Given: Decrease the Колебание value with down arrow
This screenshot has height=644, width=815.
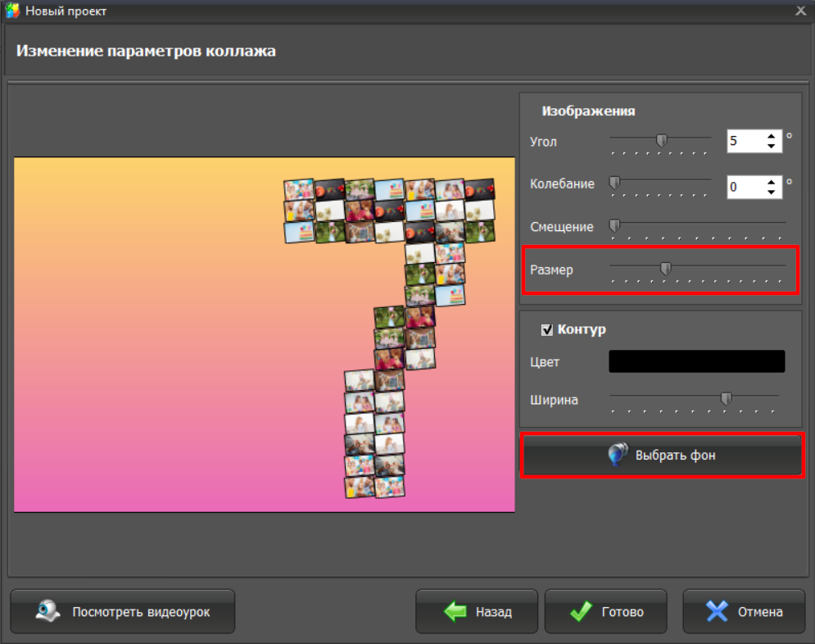Looking at the screenshot, I should point(771,192).
